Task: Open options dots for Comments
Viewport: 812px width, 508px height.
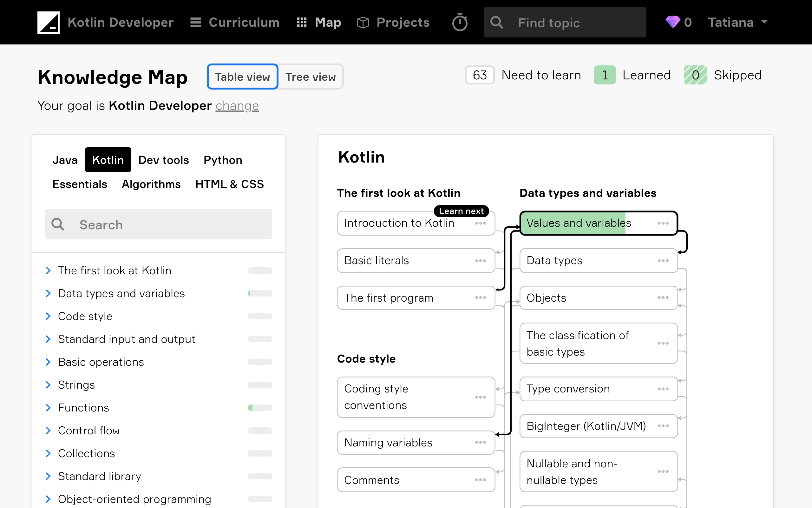Action: (481, 480)
